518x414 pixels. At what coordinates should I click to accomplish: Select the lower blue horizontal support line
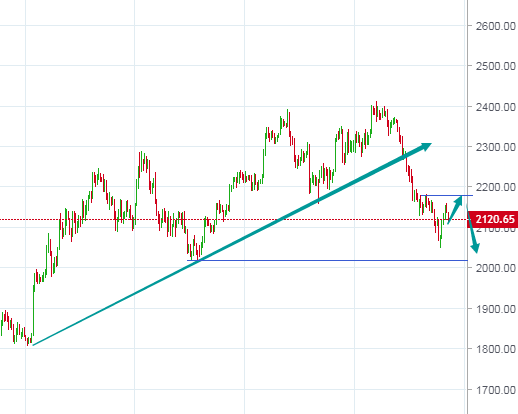(327, 260)
